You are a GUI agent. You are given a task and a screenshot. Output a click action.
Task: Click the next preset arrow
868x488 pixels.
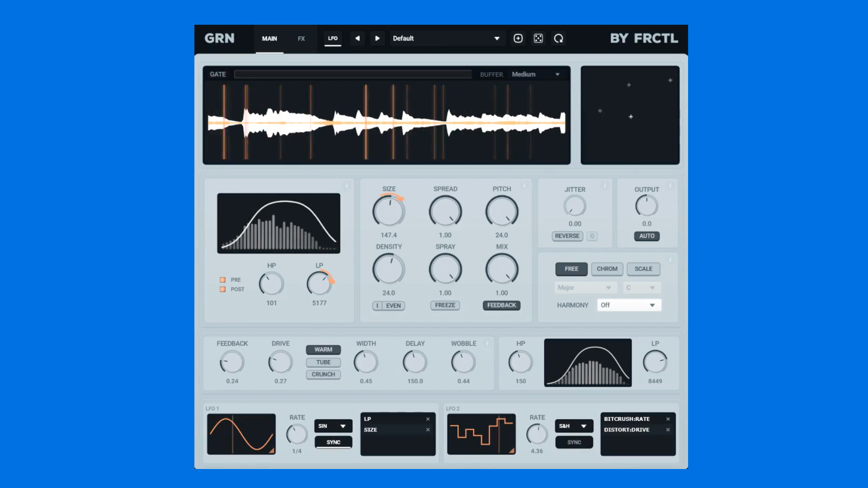pos(377,38)
